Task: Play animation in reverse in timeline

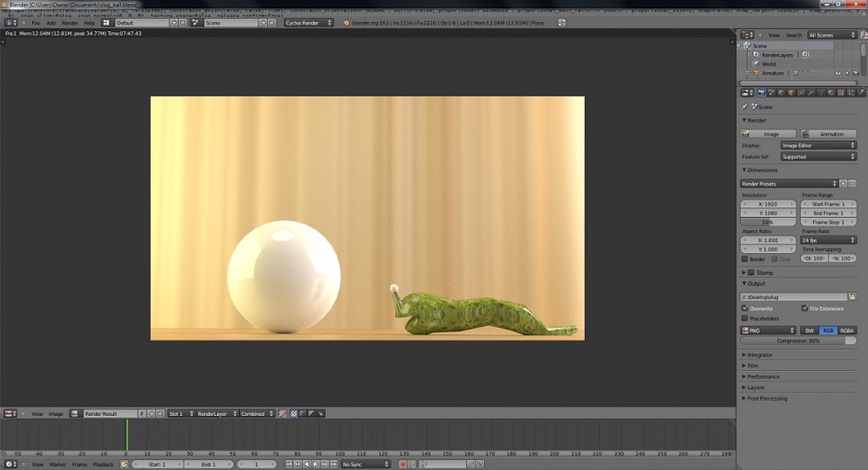Action: (x=306, y=464)
